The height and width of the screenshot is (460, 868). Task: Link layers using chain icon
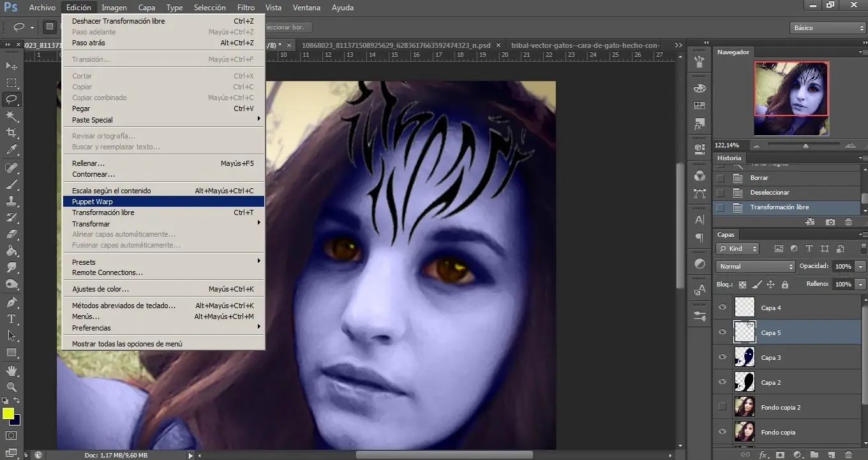tap(745, 455)
